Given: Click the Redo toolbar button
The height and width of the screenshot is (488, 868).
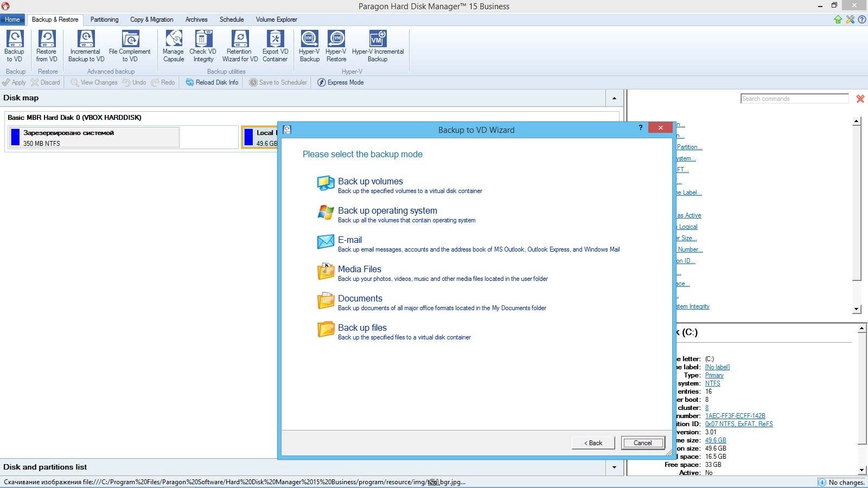Looking at the screenshot, I should 163,82.
